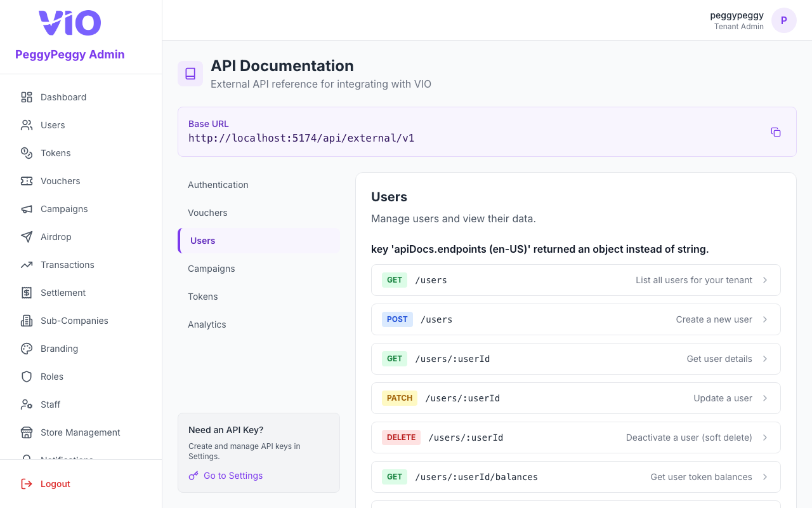Click the peggypeggy username text
This screenshot has width=812, height=508.
(x=737, y=15)
